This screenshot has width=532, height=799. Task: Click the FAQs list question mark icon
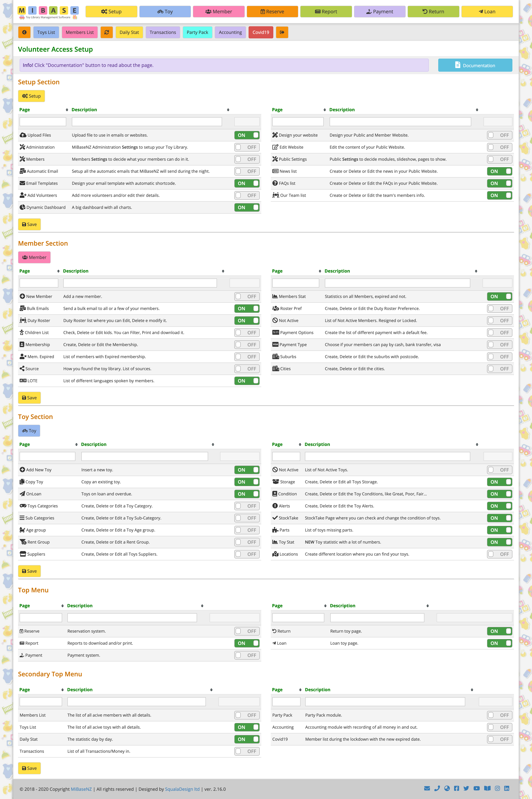coord(275,183)
